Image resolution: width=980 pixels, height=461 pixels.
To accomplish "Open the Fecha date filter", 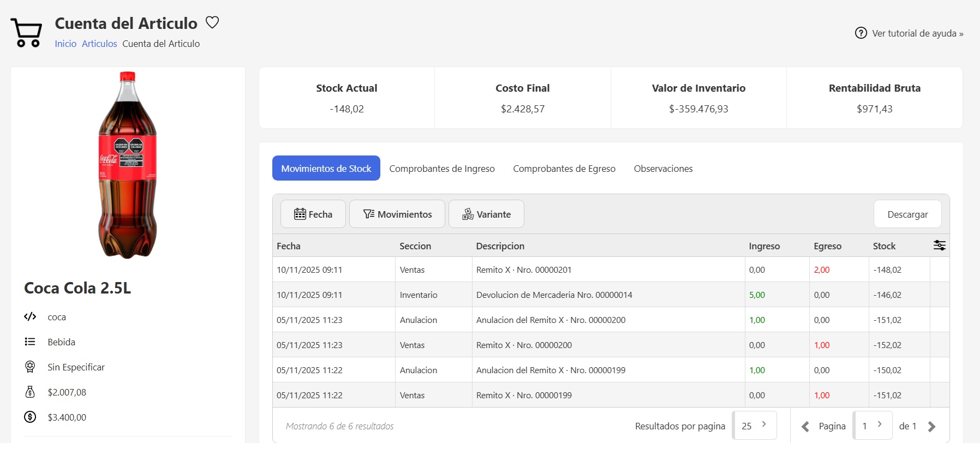I will (313, 214).
